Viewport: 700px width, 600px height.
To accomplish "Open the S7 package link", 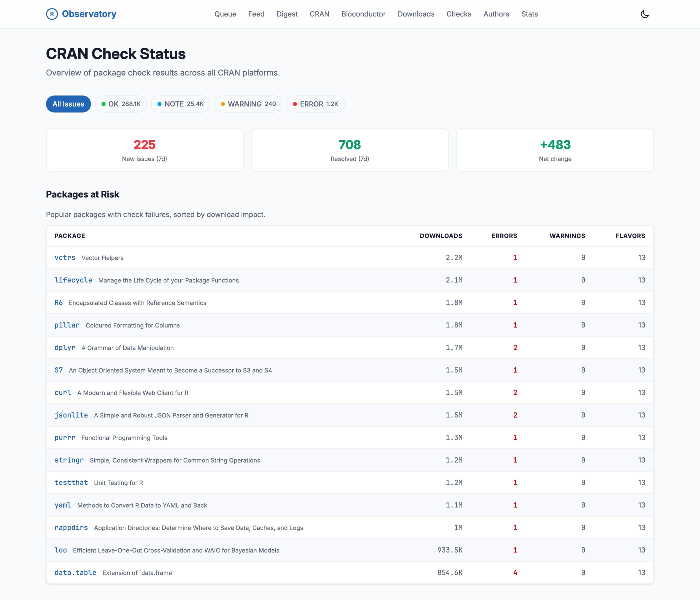I will (x=58, y=370).
